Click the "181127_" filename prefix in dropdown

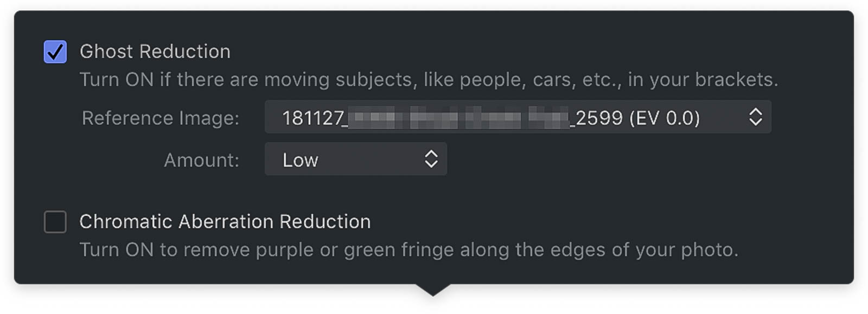(x=314, y=118)
